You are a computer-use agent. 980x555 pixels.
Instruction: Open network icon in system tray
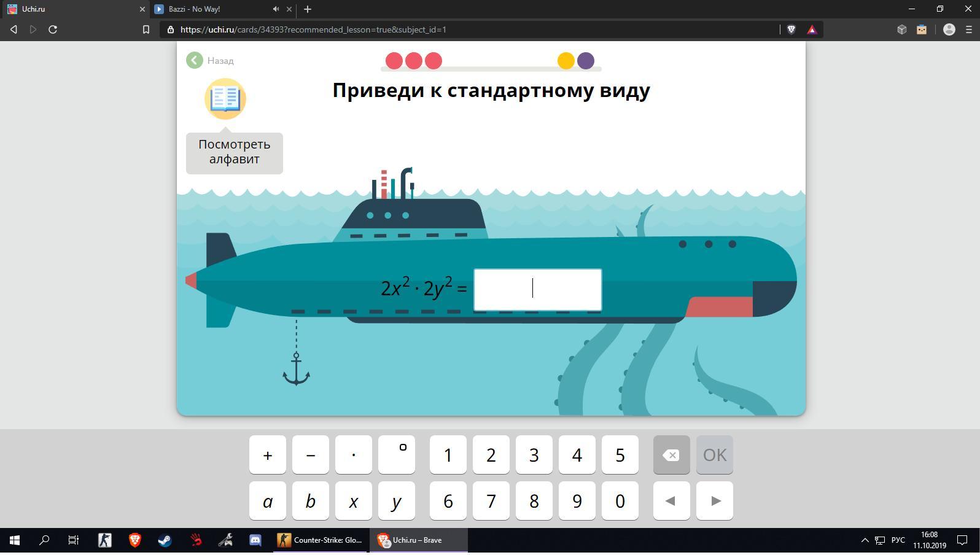(880, 540)
